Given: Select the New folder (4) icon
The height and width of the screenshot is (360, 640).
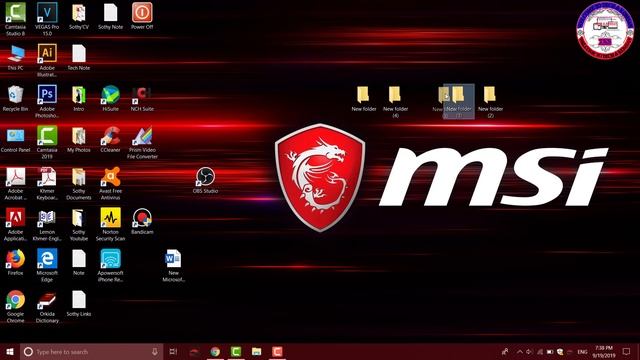Looking at the screenshot, I should 395,95.
